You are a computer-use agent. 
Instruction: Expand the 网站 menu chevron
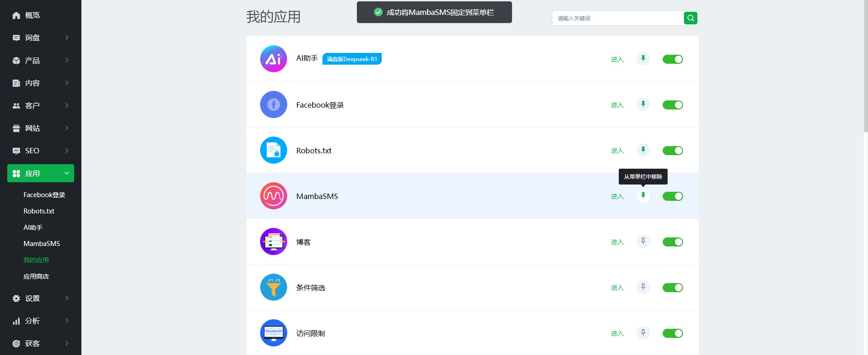[x=67, y=128]
